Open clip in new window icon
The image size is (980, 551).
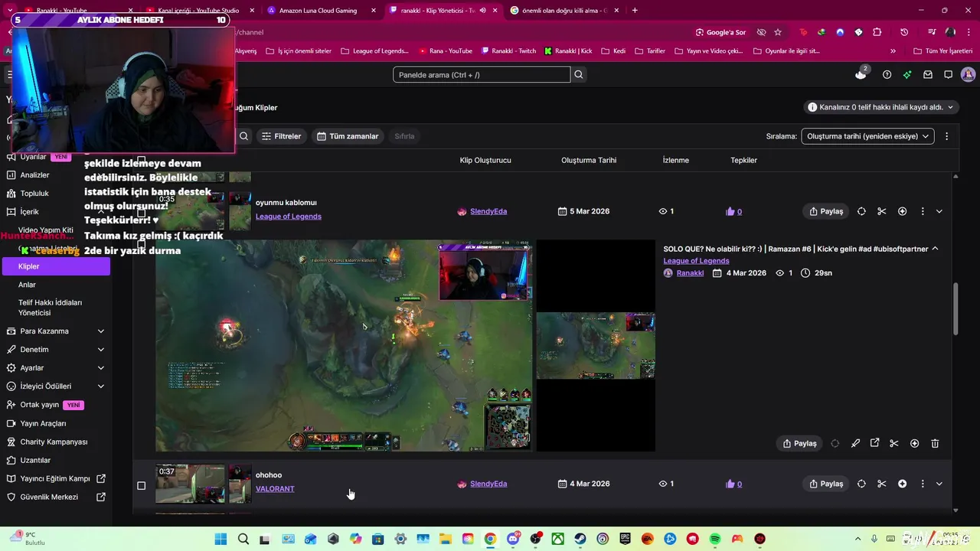tap(874, 443)
